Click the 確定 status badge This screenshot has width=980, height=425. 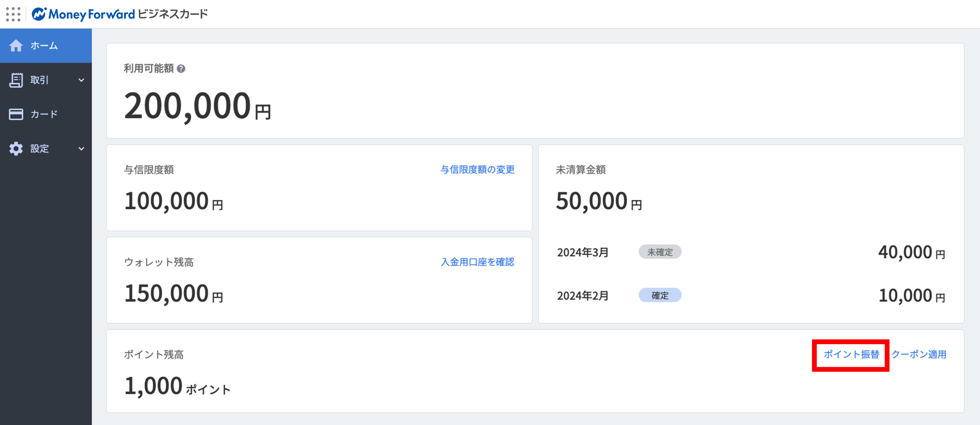660,295
